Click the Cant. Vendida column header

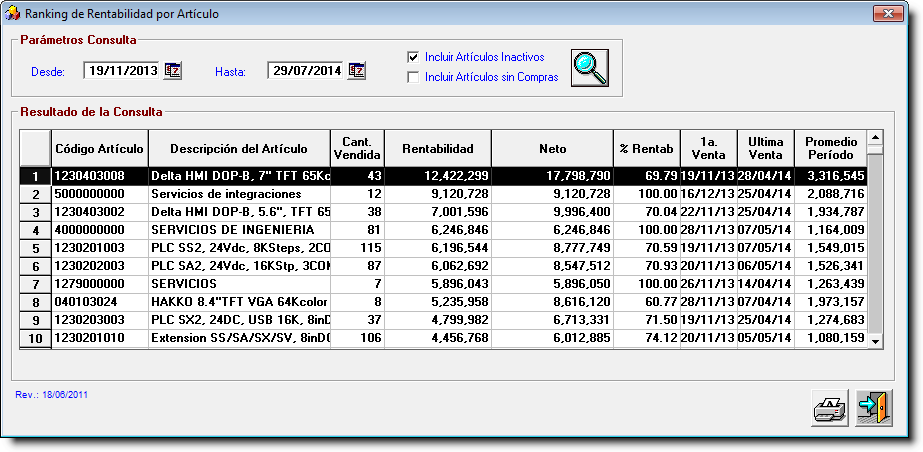[x=357, y=148]
